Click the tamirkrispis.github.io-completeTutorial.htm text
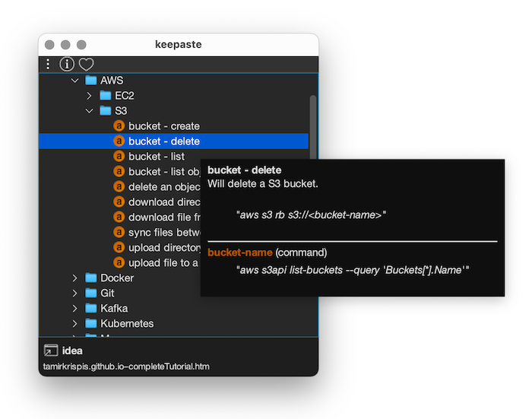532x419 pixels. coord(126,367)
